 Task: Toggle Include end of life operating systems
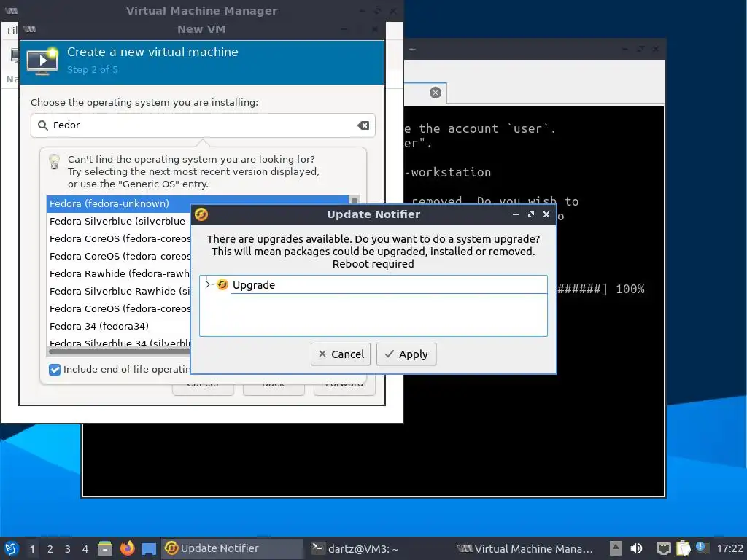point(54,370)
